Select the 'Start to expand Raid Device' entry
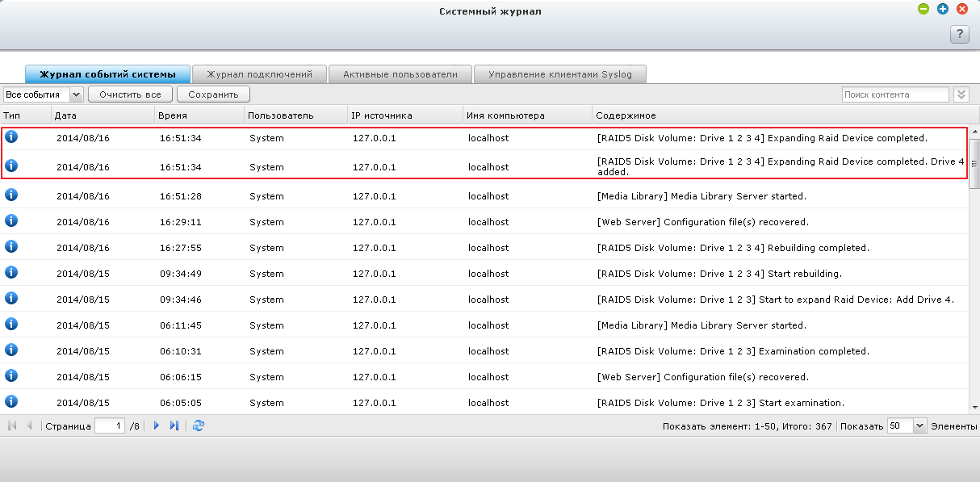 click(x=484, y=299)
